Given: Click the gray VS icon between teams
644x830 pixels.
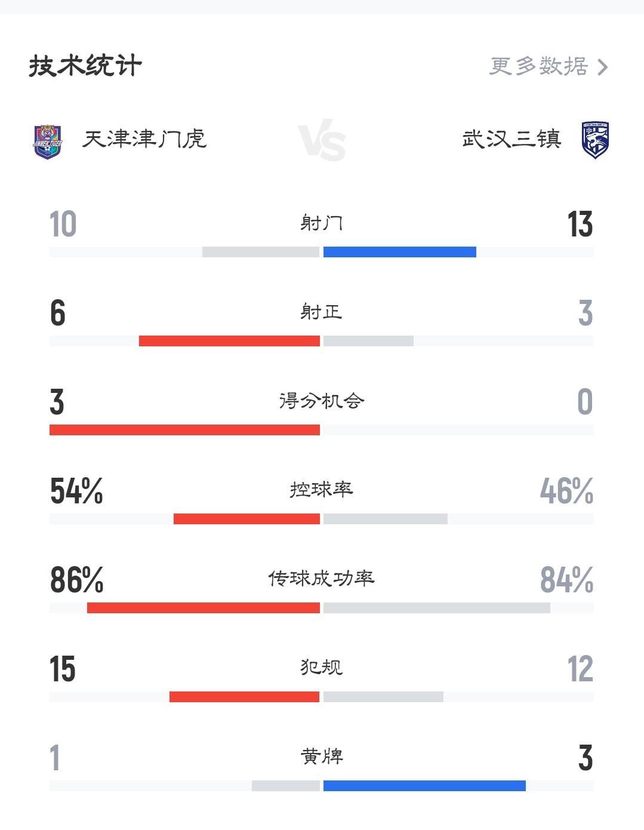Looking at the screenshot, I should tap(322, 142).
